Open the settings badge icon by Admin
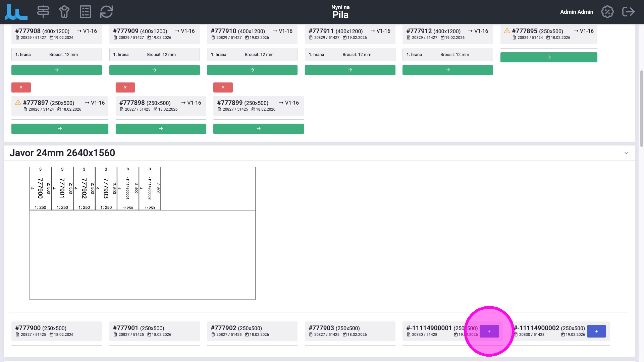This screenshot has width=644, height=362. [x=607, y=12]
